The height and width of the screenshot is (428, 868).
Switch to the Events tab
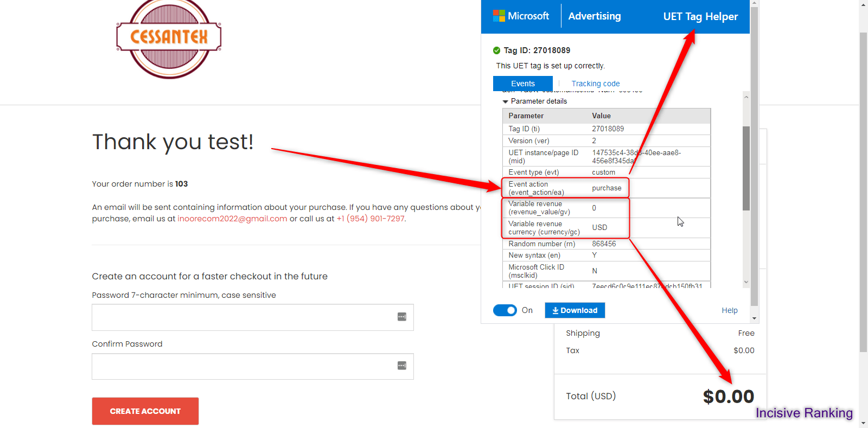coord(522,84)
